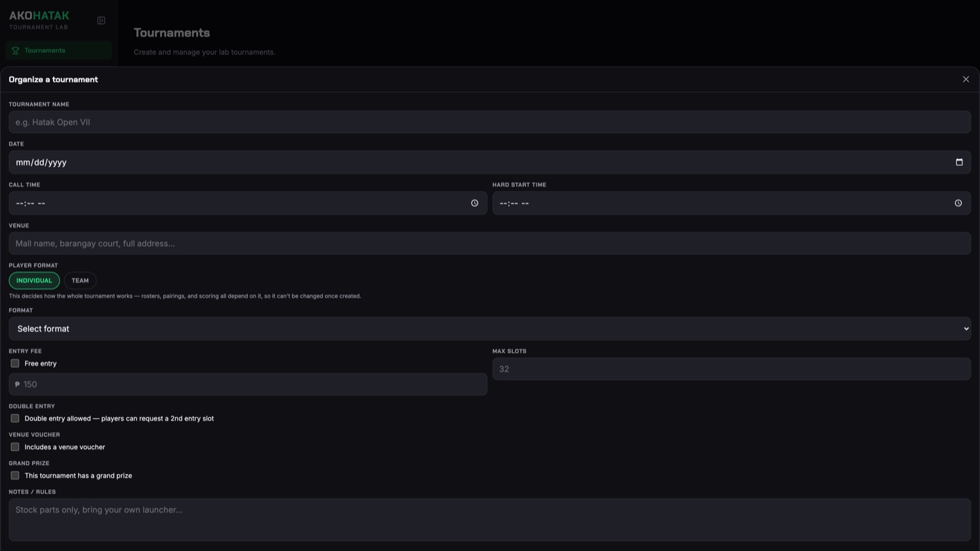Screen dimensions: 980x551
Task: Click the player format explanation note
Action: [185, 296]
